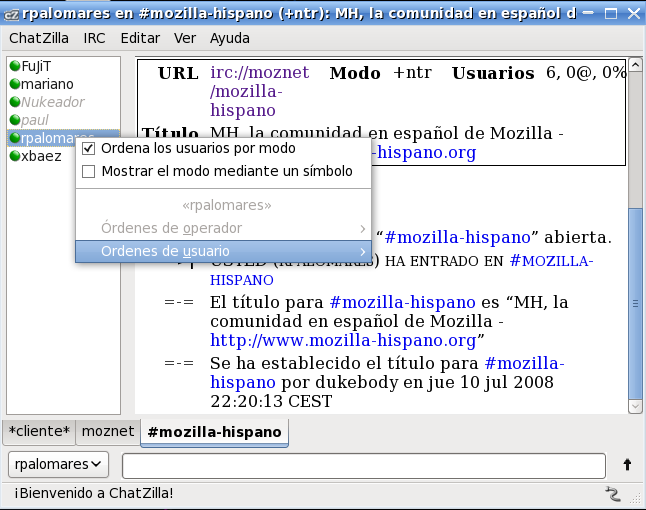Screen dimensions: 646x510
Task: Open http://www.mozilla-hispano.org link in chat
Action: click(343, 341)
